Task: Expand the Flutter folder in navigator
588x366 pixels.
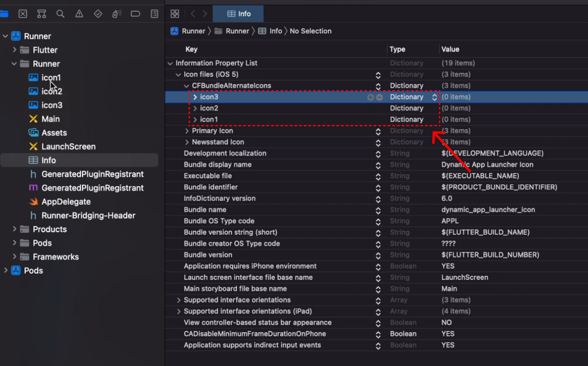Action: (x=14, y=50)
